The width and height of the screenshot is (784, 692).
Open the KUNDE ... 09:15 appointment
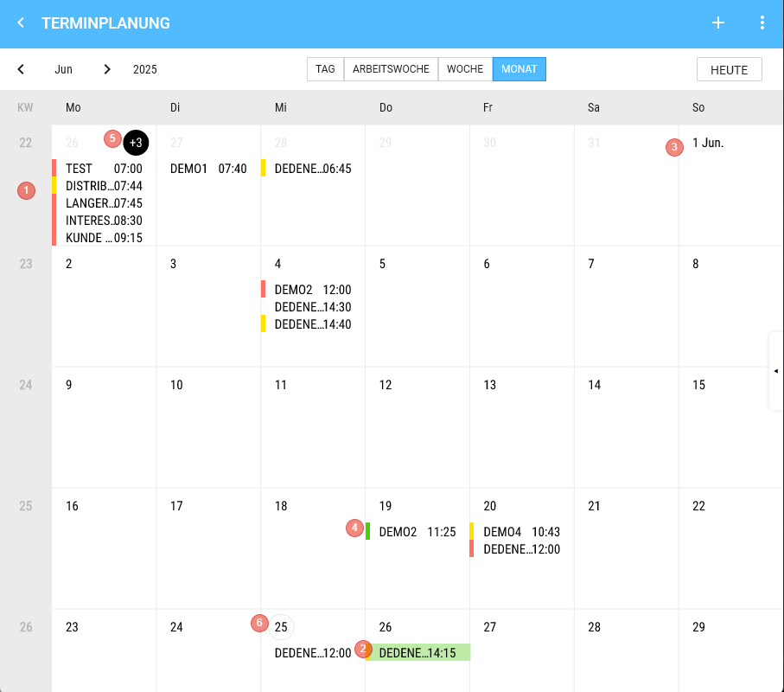coord(104,238)
